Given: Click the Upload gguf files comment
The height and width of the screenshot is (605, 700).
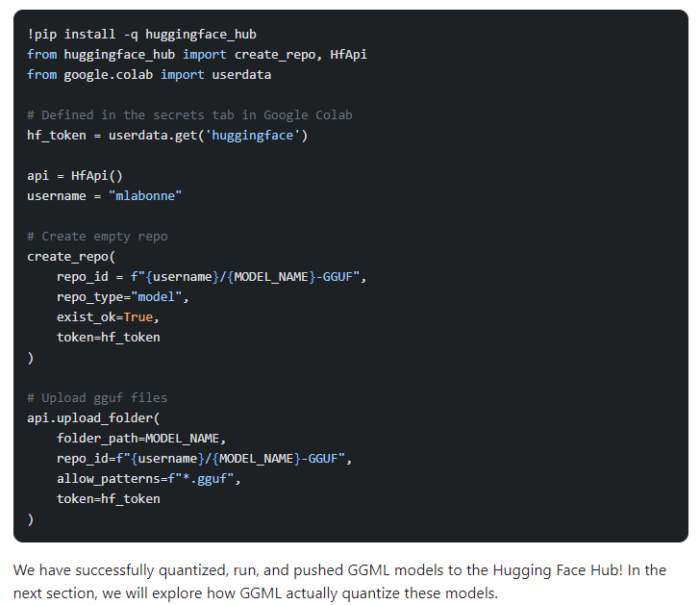Looking at the screenshot, I should 97,397.
